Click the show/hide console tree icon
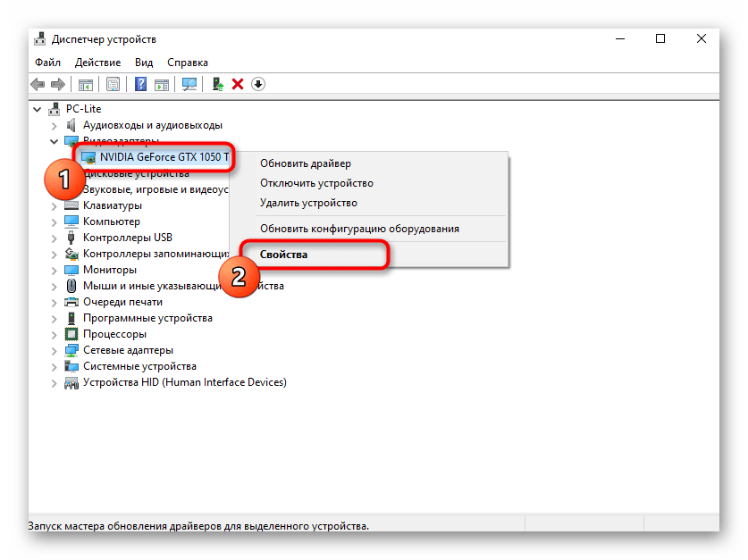This screenshot has height=560, width=748. click(86, 84)
